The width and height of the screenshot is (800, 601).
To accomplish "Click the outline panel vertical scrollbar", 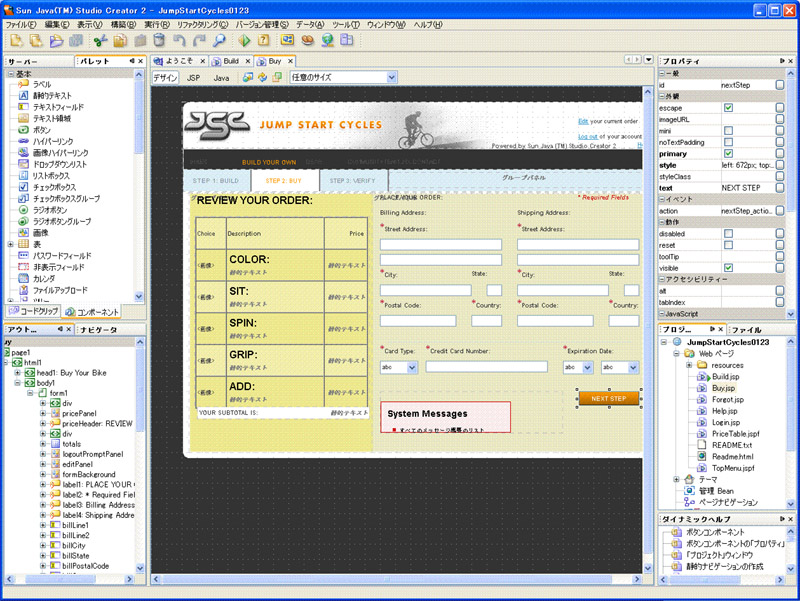I will point(140,388).
